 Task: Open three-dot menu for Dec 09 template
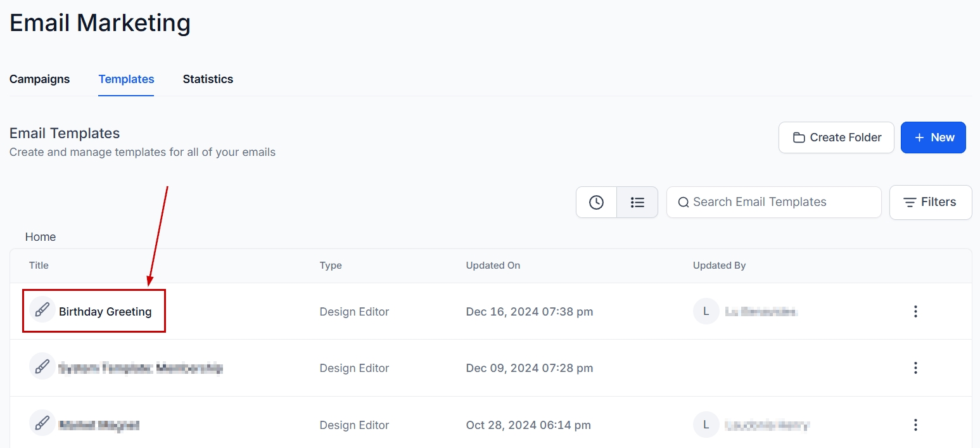pyautogui.click(x=915, y=368)
